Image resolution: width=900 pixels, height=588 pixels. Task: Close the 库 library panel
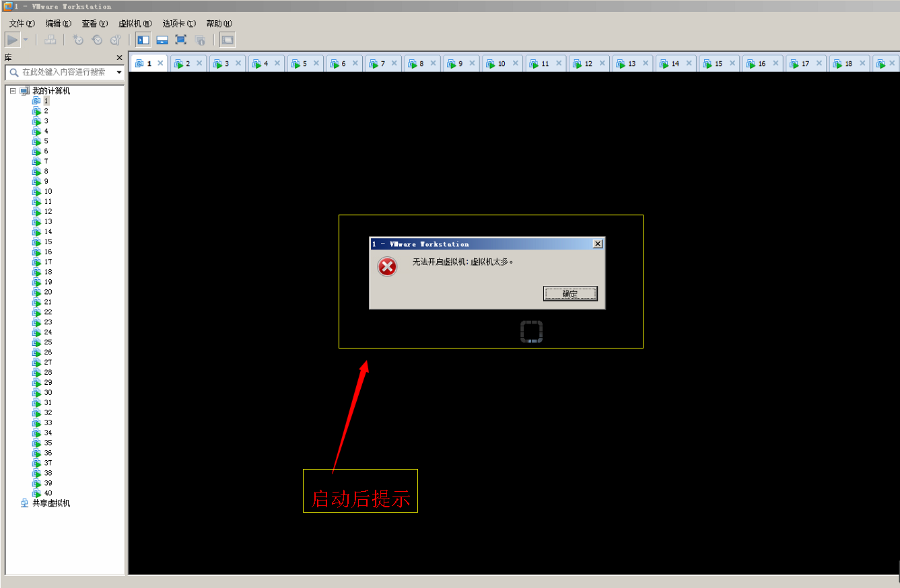[120, 58]
